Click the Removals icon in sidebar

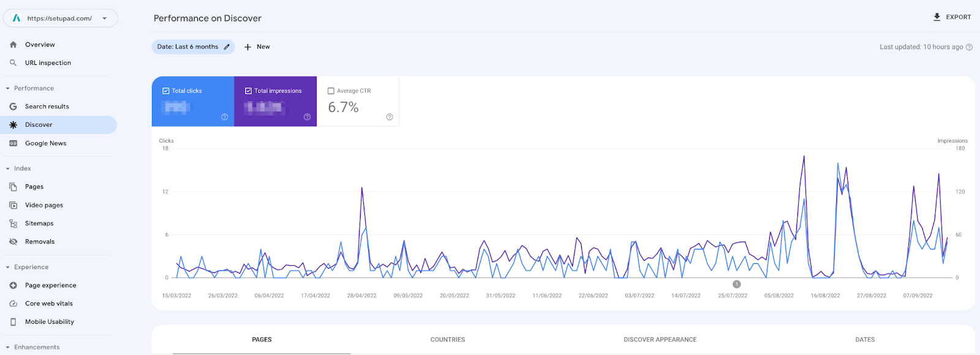[x=13, y=242]
